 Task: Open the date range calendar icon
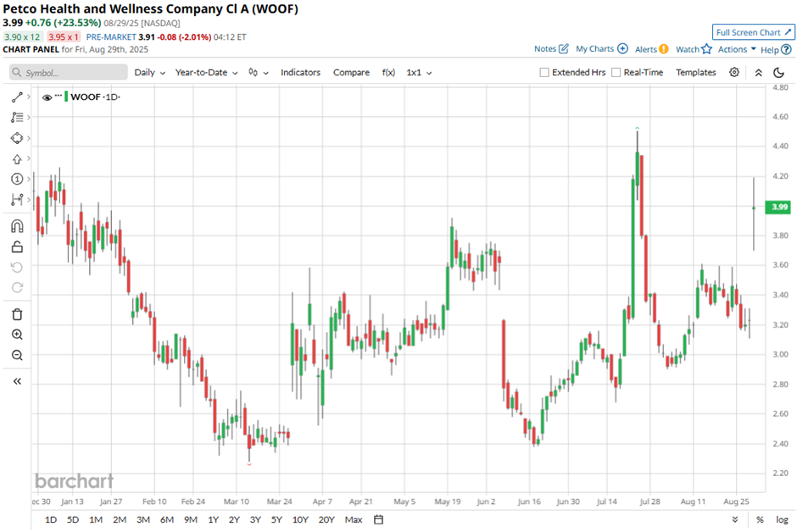[x=378, y=519]
